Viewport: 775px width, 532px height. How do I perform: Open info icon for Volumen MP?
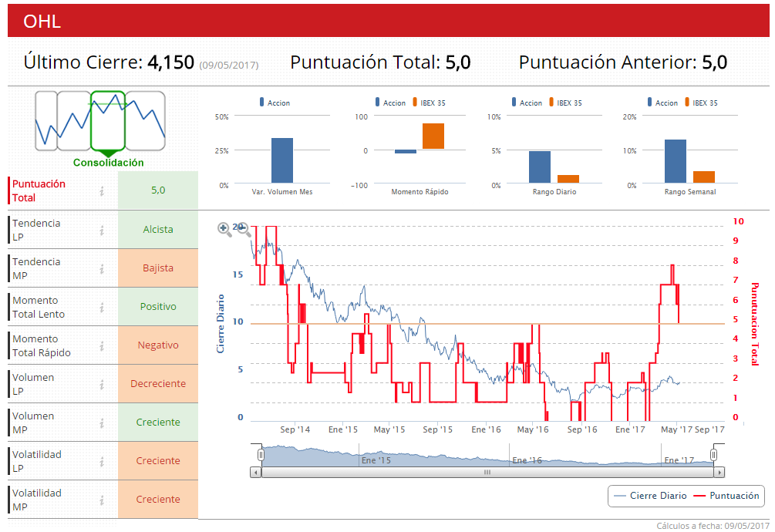tap(102, 423)
